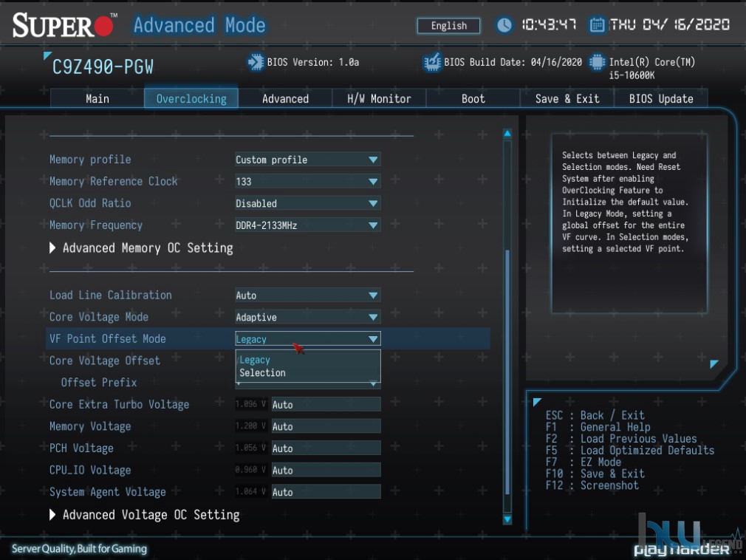Click the 1.200 V Memory Voltage reading

pos(250,426)
